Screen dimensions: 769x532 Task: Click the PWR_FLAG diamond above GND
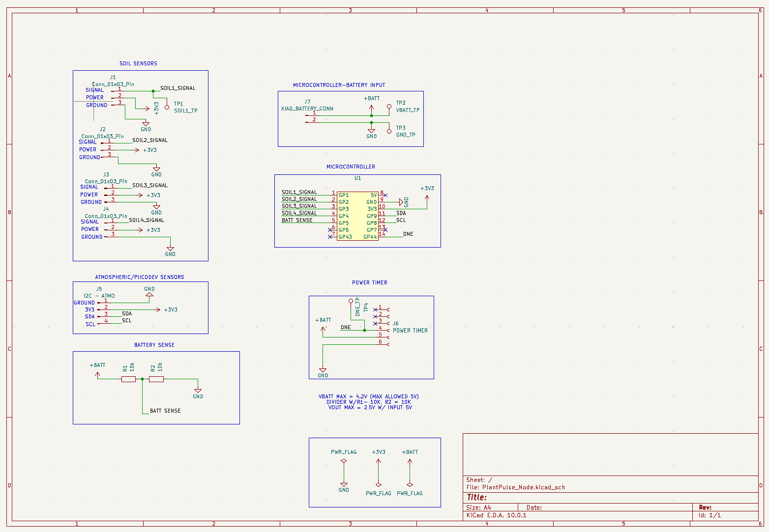click(x=344, y=461)
